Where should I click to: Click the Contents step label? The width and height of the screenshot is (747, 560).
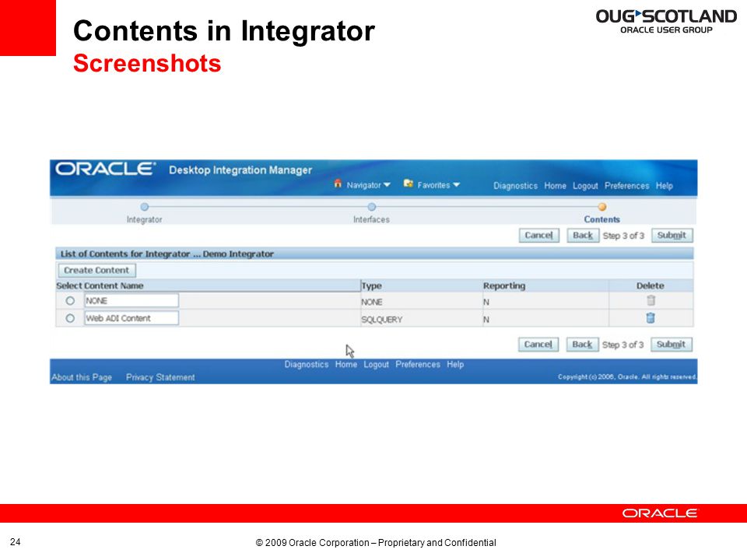[602, 219]
